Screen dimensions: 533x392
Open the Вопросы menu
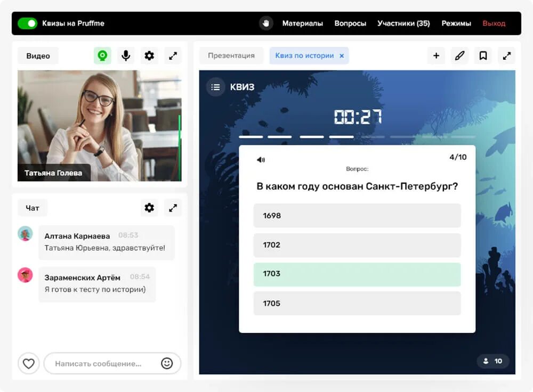pos(350,23)
